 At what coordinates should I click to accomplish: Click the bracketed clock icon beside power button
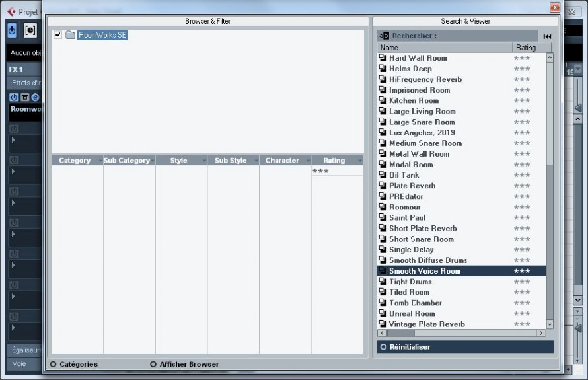30,30
